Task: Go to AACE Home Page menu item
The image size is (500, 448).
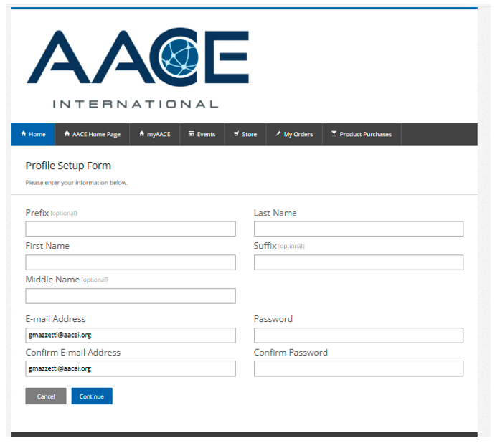Action: [92, 134]
